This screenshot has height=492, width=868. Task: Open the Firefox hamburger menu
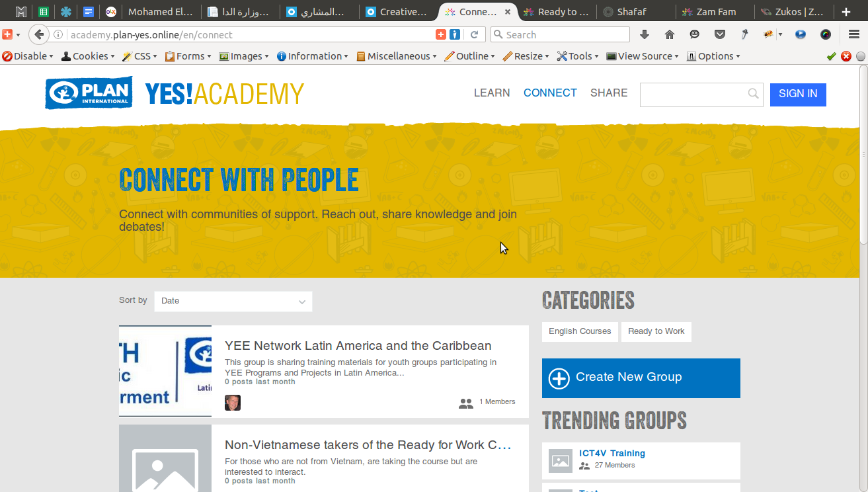click(854, 34)
